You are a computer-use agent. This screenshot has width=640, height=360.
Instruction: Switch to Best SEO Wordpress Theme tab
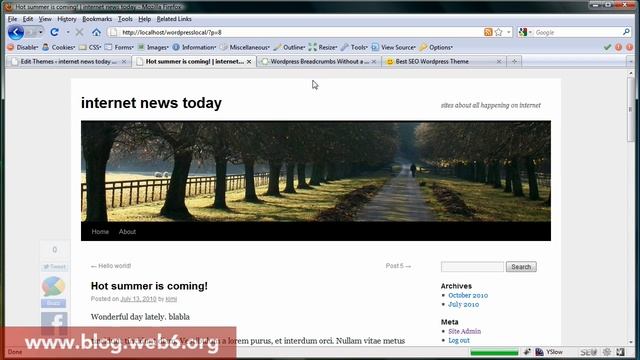point(443,62)
